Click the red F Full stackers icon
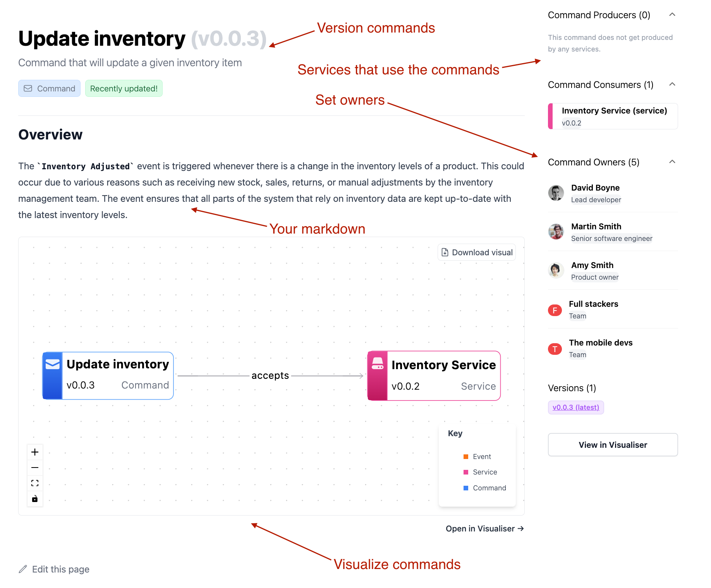 tap(555, 310)
